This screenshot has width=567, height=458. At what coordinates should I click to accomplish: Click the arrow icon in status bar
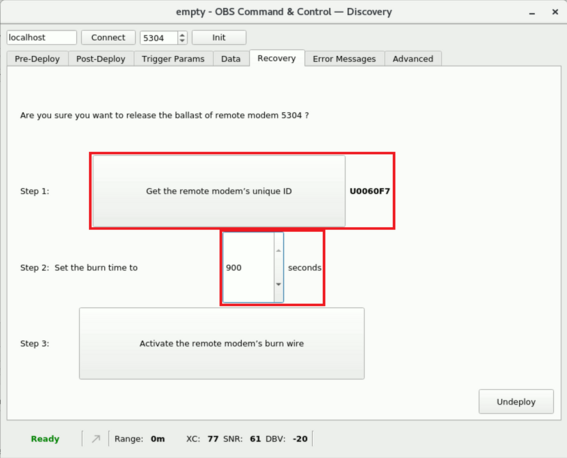pos(96,439)
